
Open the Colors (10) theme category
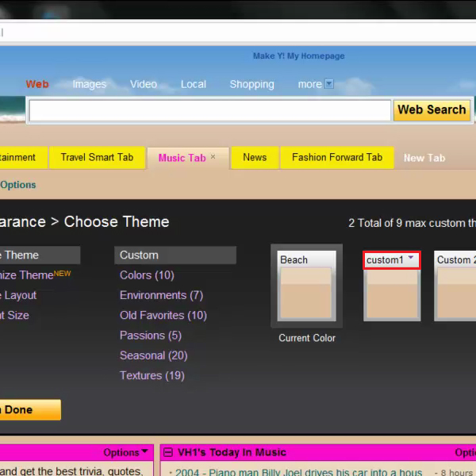[x=147, y=275]
